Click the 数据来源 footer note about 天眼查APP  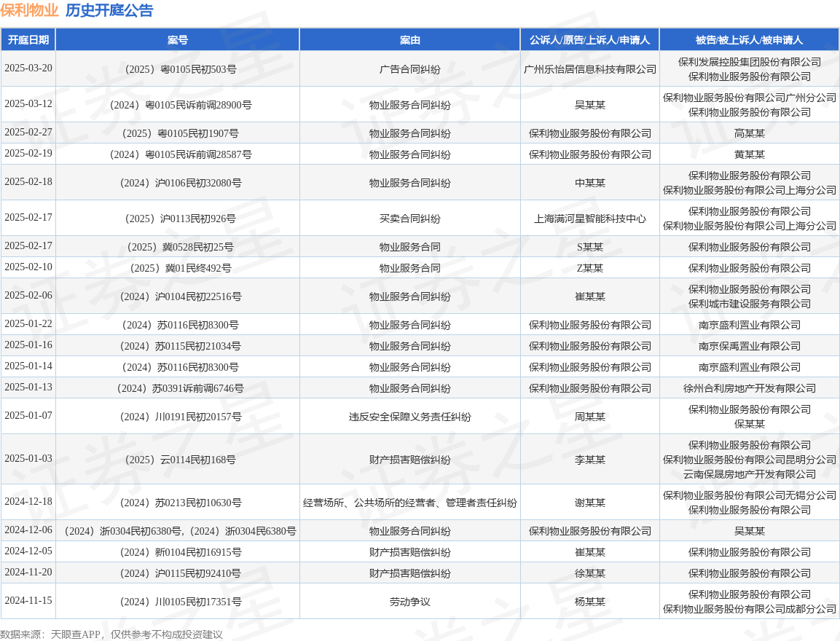click(111, 634)
